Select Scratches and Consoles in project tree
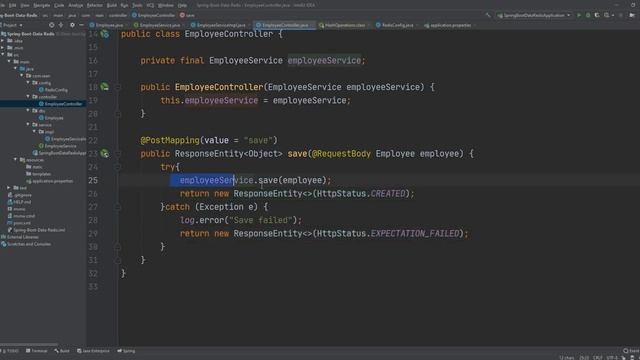 click(x=29, y=244)
